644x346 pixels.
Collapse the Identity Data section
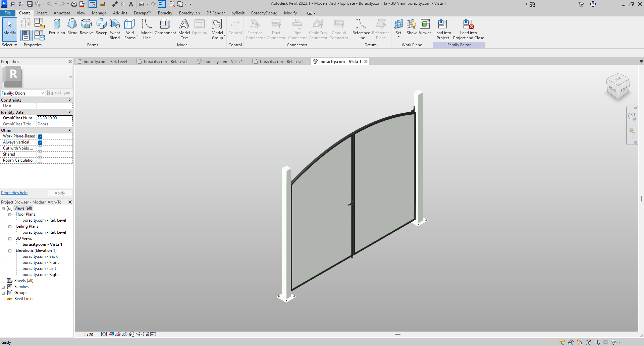pos(69,112)
